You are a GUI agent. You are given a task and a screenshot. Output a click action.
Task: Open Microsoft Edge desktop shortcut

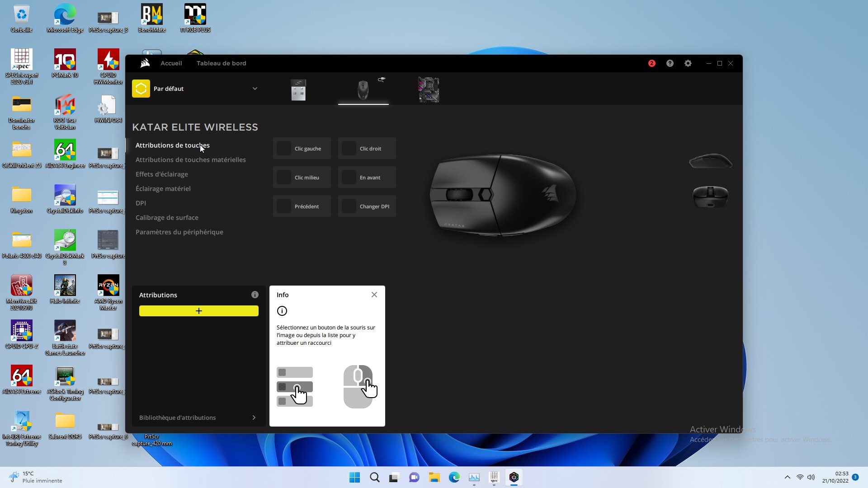click(x=65, y=19)
